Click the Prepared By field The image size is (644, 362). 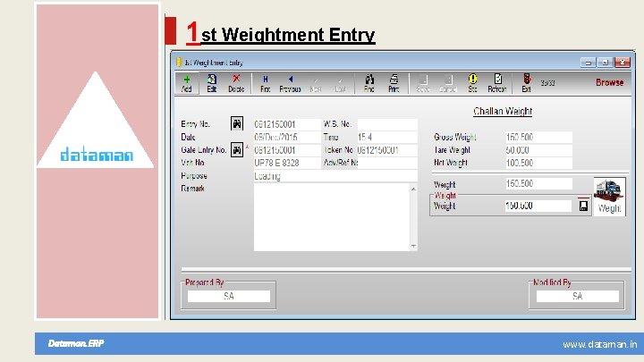tap(229, 296)
